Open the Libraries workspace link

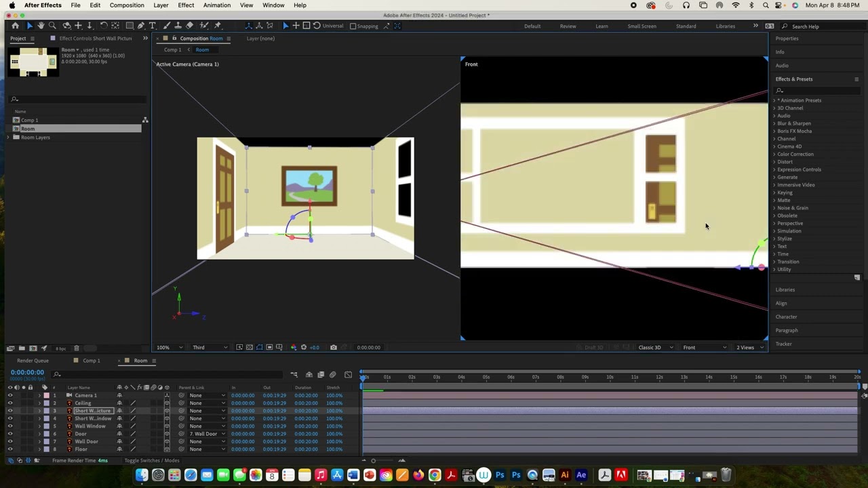click(725, 26)
